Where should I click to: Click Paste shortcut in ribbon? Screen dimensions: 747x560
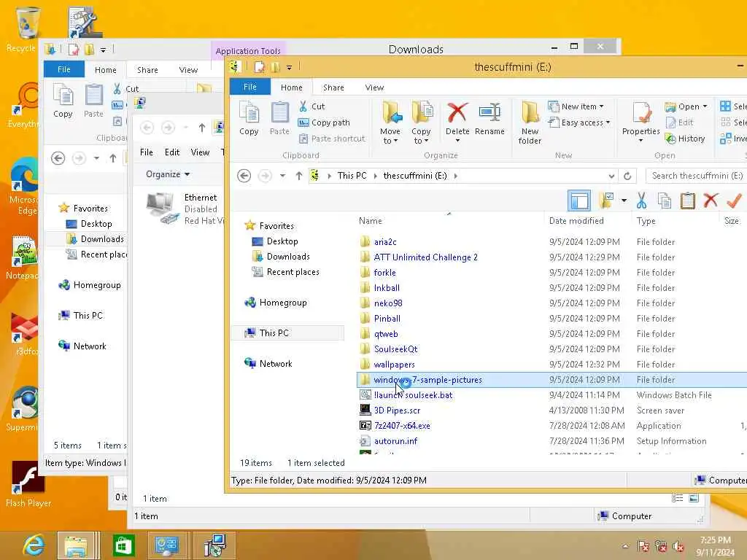[x=332, y=139]
